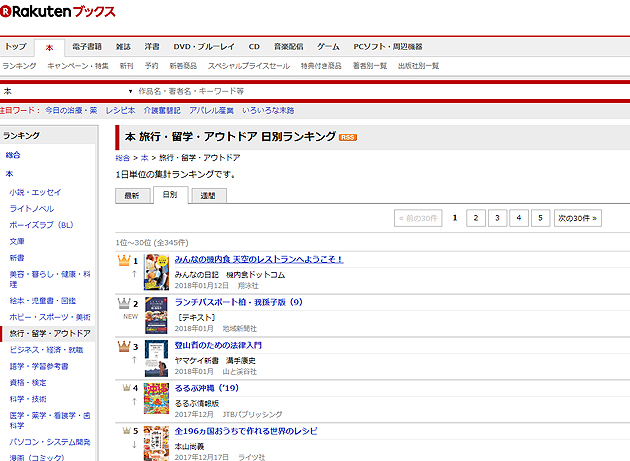This screenshot has height=461, width=630.
Task: Switch to the 週間 ranking tab
Action: (208, 196)
